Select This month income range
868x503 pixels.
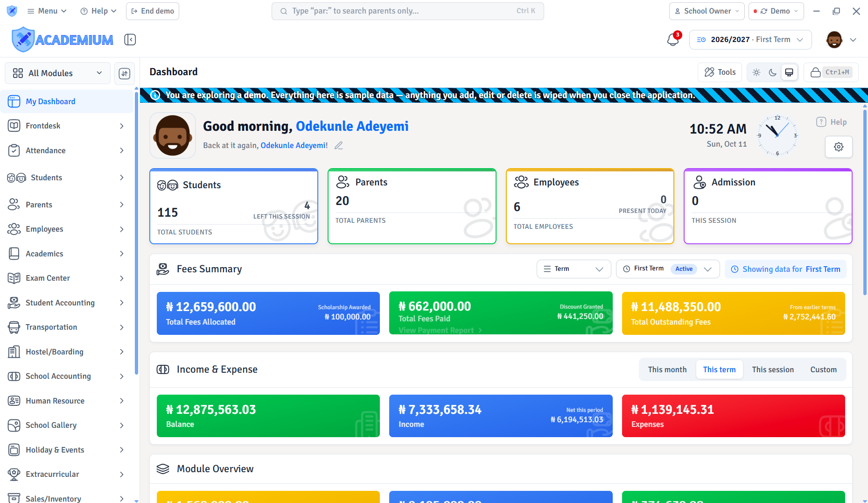[x=667, y=370]
